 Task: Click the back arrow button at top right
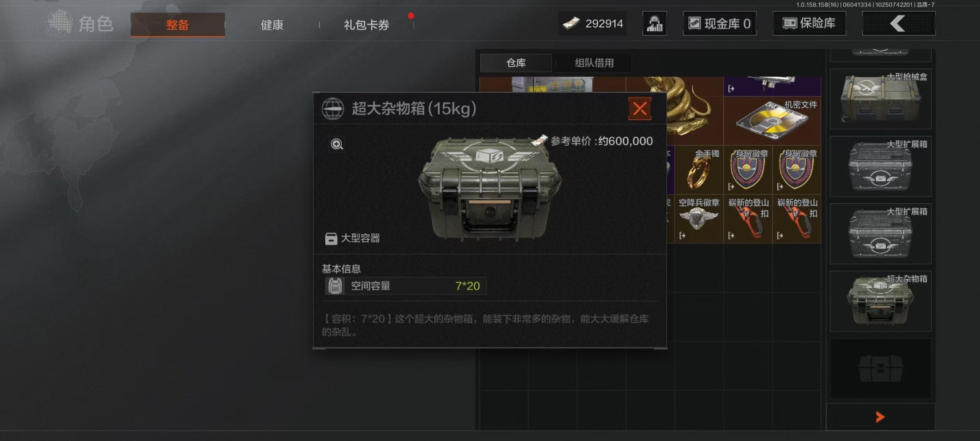(x=899, y=24)
